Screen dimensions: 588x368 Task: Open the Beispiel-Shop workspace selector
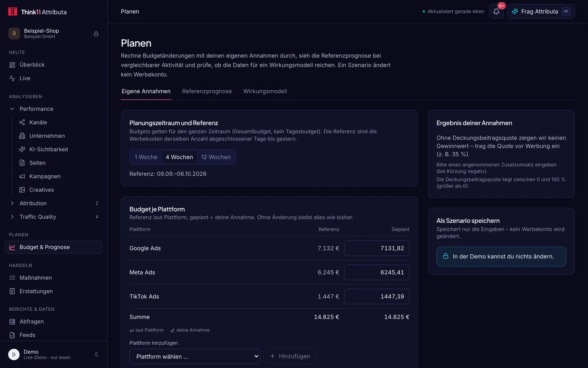click(53, 34)
